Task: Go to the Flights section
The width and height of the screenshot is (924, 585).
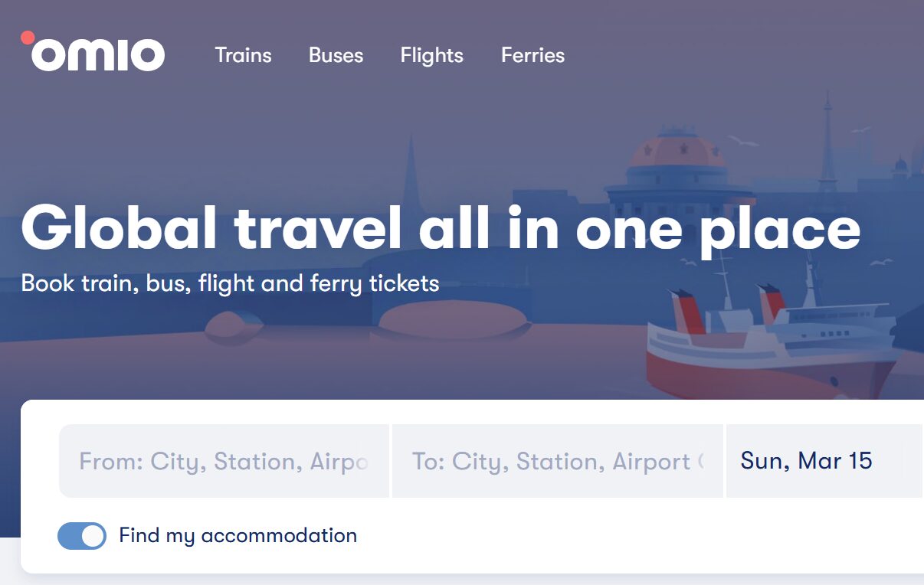Action: pos(431,55)
